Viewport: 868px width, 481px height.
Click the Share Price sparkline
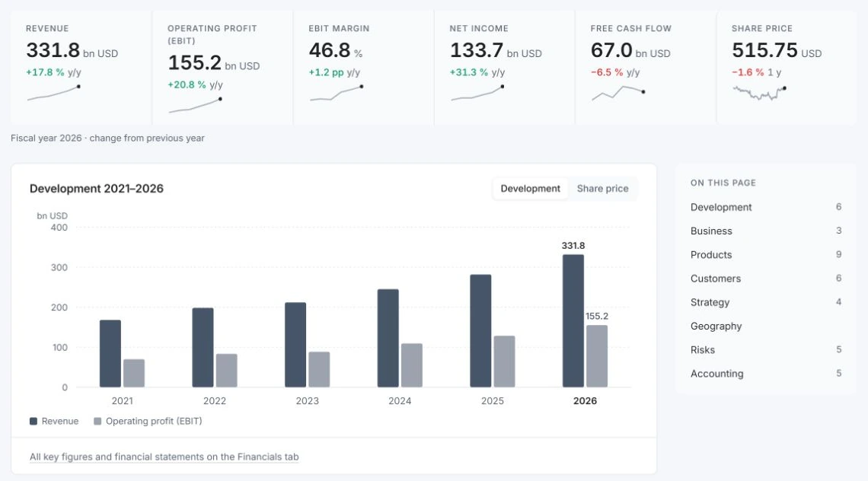pos(759,93)
